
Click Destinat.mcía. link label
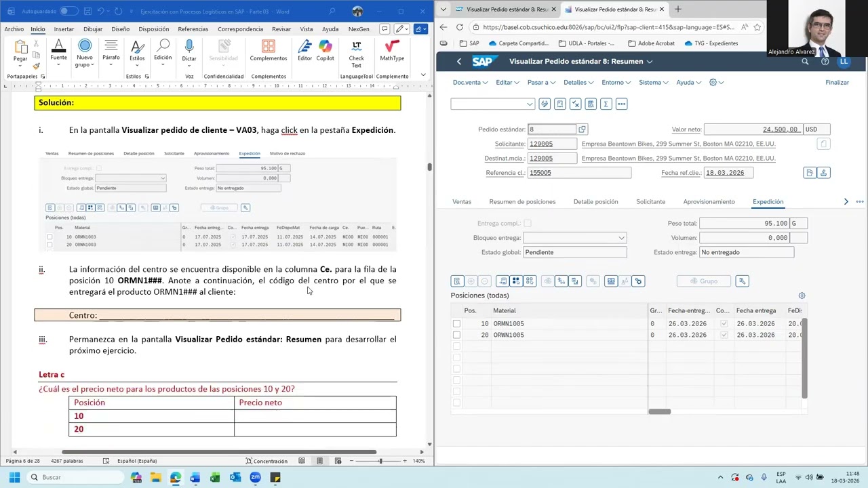click(505, 158)
